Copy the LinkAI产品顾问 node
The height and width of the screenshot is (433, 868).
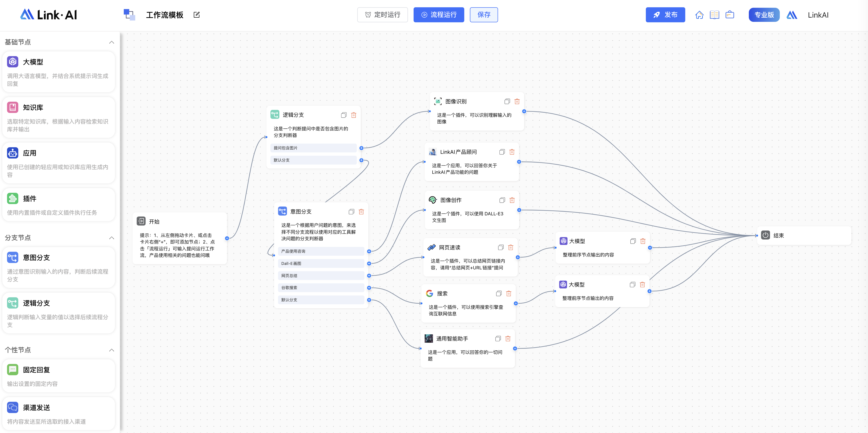(502, 152)
